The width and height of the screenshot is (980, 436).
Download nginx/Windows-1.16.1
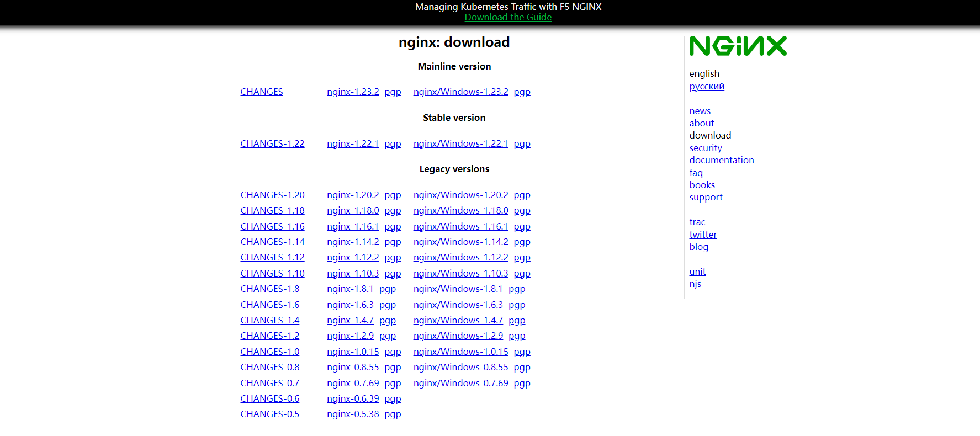coord(460,226)
